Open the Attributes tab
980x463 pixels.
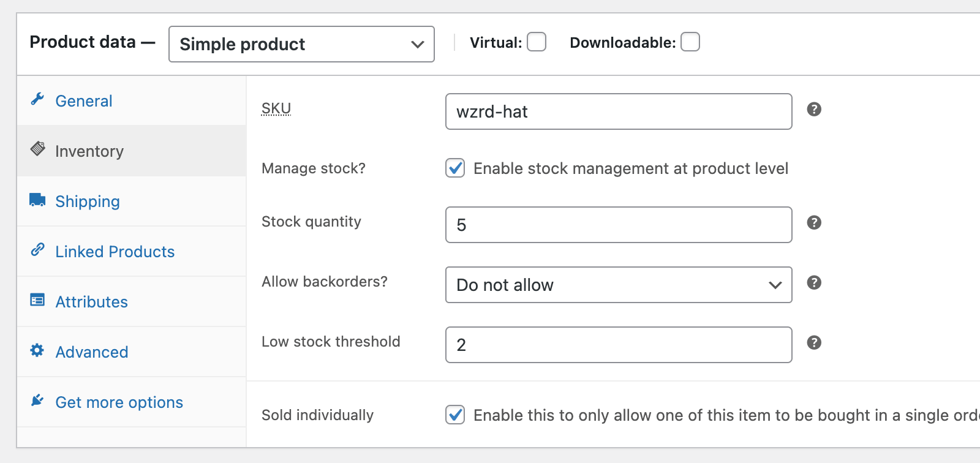tap(91, 302)
